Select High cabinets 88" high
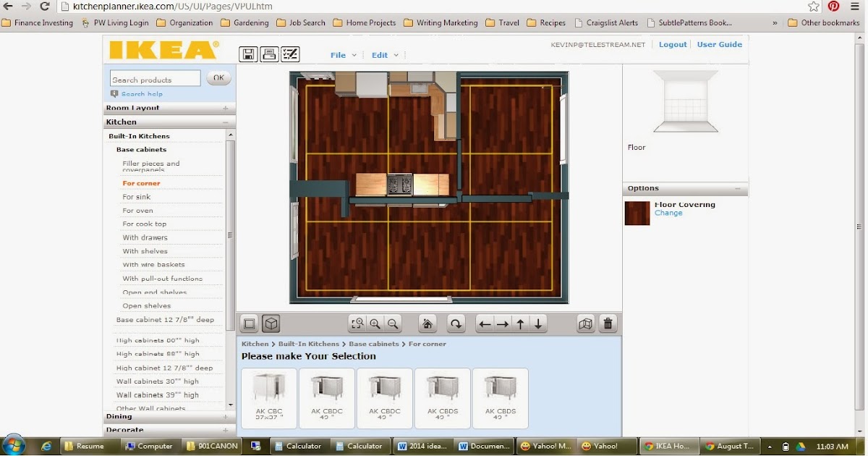The image size is (868, 456). point(158,354)
